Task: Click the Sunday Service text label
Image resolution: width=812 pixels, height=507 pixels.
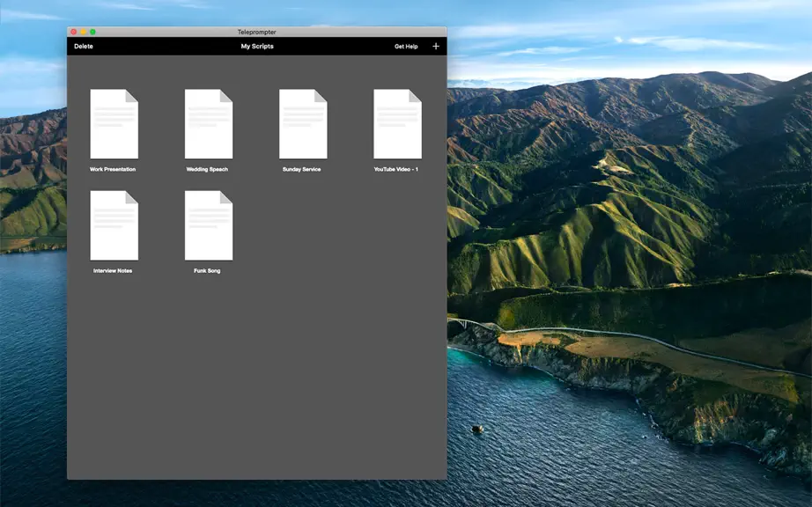Action: point(301,169)
